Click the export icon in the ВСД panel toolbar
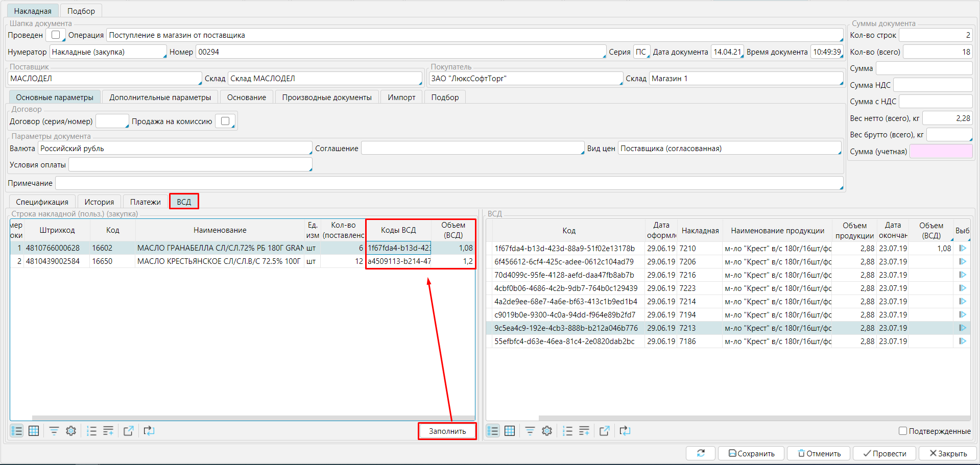 (x=605, y=431)
